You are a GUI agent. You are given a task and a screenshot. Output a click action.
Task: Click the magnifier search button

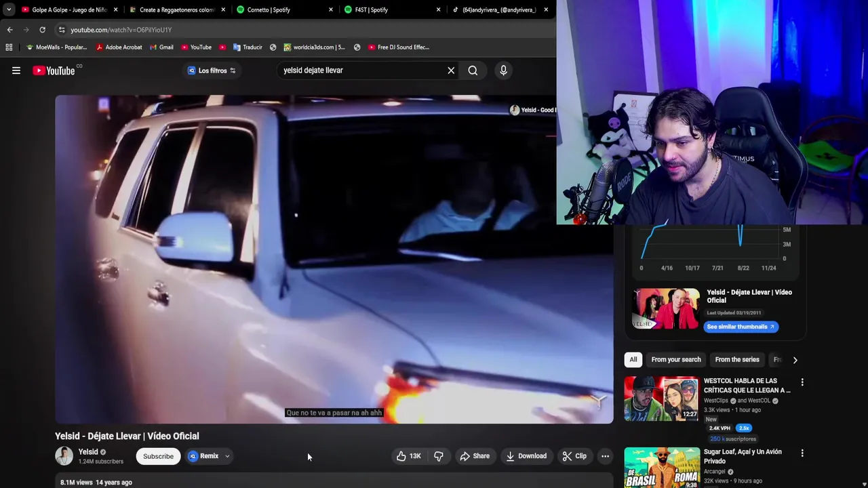pyautogui.click(x=473, y=70)
